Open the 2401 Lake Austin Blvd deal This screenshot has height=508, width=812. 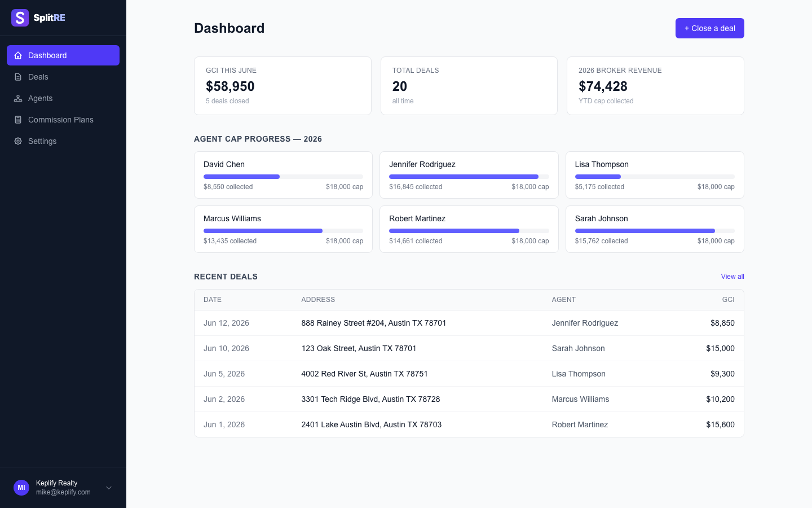469,424
